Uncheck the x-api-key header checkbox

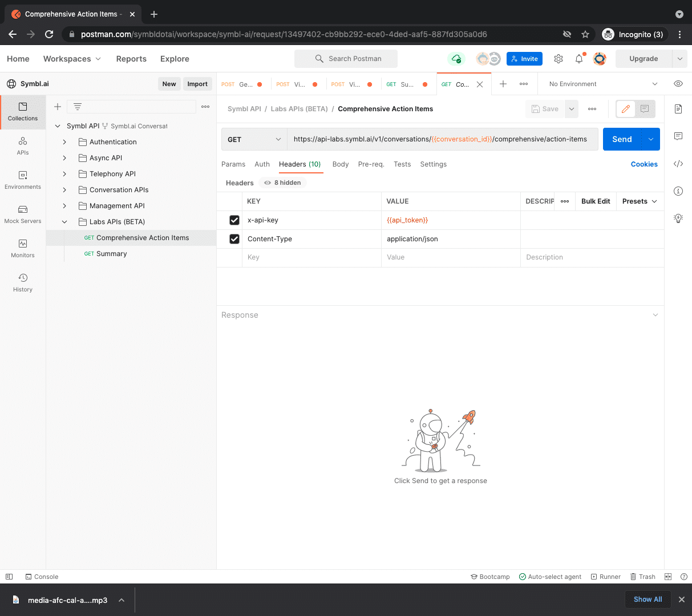point(234,220)
